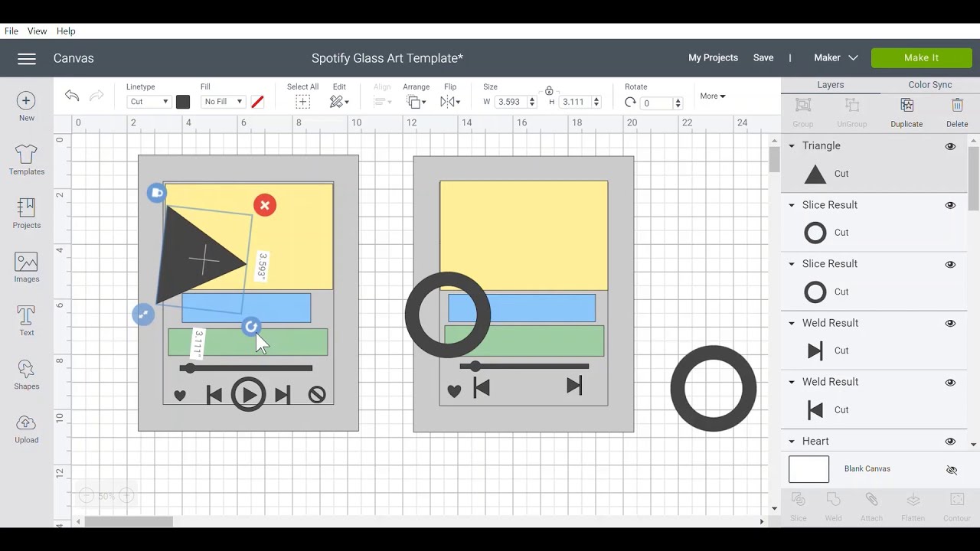The image size is (980, 551).
Task: Open the Shapes panel
Action: click(26, 374)
